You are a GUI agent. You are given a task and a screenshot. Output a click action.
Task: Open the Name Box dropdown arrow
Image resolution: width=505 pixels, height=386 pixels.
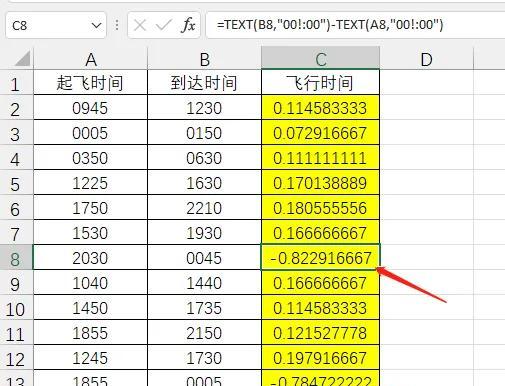pos(96,25)
